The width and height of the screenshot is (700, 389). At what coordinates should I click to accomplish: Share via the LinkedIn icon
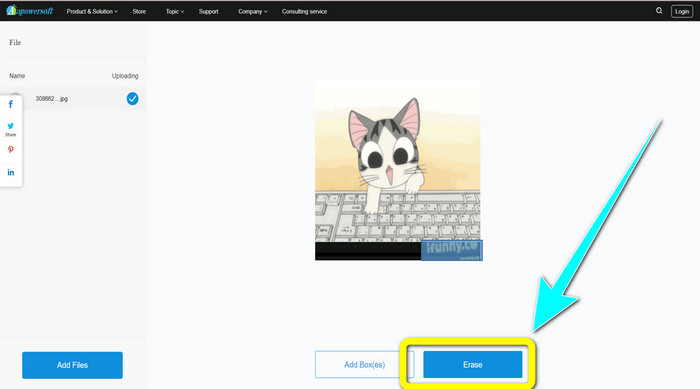coord(11,172)
